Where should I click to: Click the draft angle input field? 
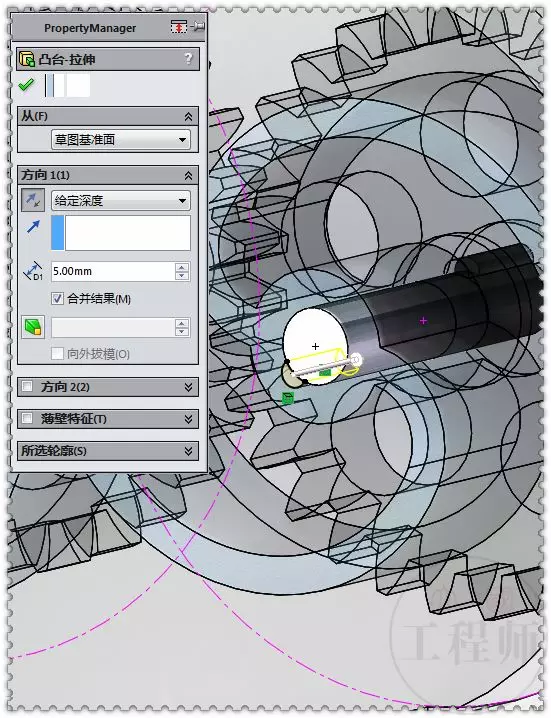pyautogui.click(x=113, y=327)
